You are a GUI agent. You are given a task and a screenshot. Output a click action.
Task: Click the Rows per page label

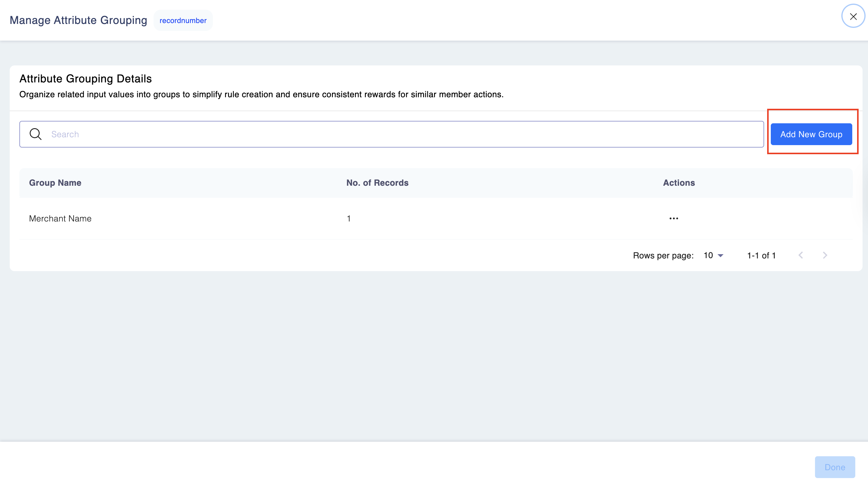coord(663,255)
